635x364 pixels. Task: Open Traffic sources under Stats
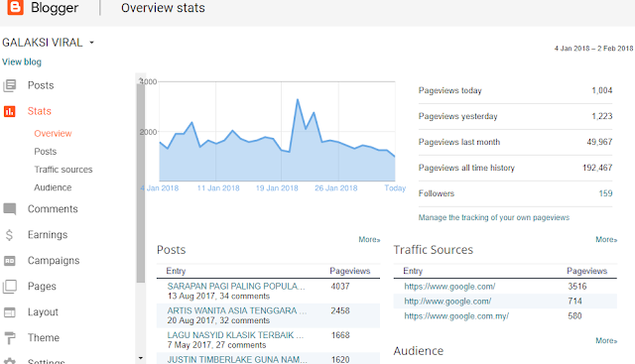(63, 170)
